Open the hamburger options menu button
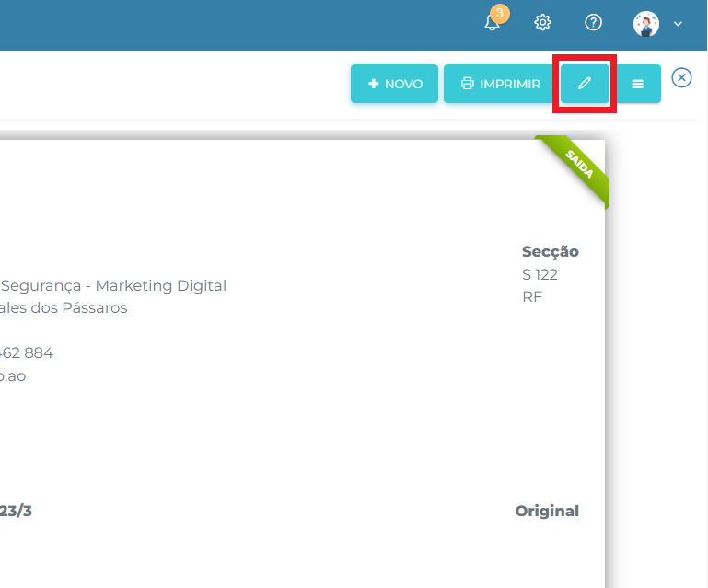The height and width of the screenshot is (588, 708). (x=637, y=84)
